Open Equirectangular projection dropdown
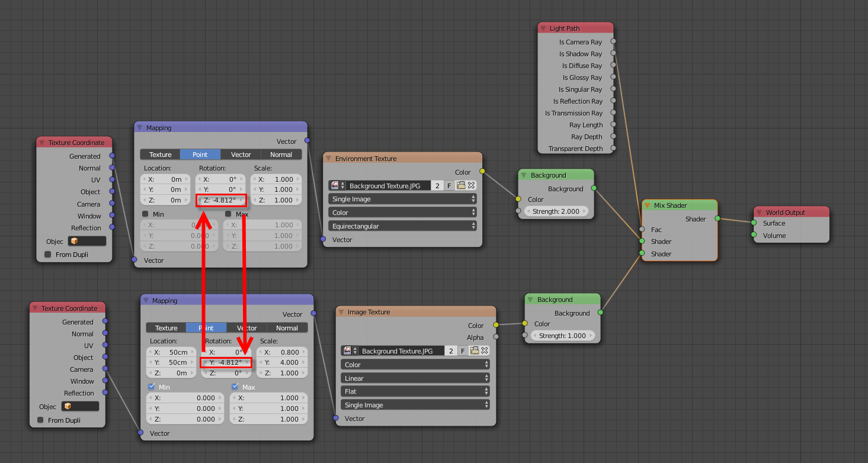Screen dimensions: 868x463 [x=403, y=226]
